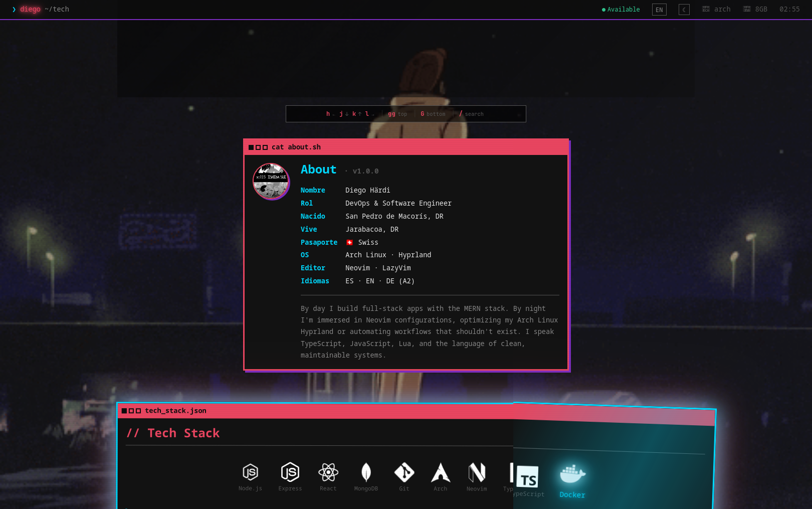The width and height of the screenshot is (812, 509).
Task: Click the About heading
Action: pyautogui.click(x=319, y=169)
